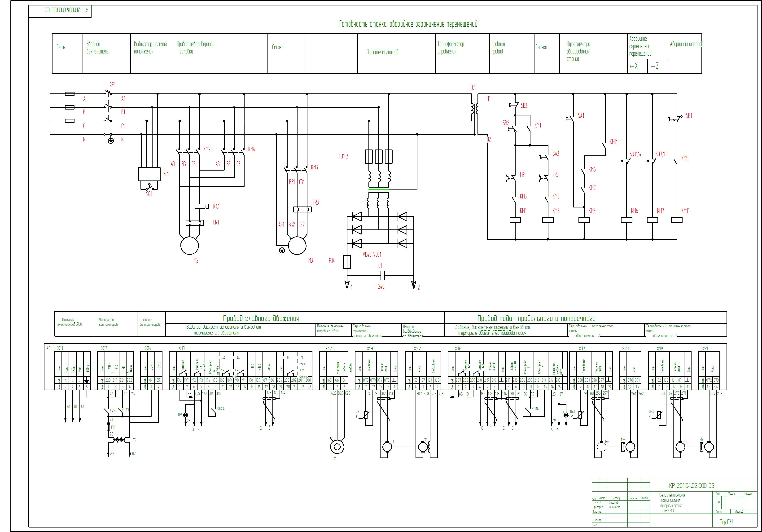Click the KA1 relay label

(216, 207)
